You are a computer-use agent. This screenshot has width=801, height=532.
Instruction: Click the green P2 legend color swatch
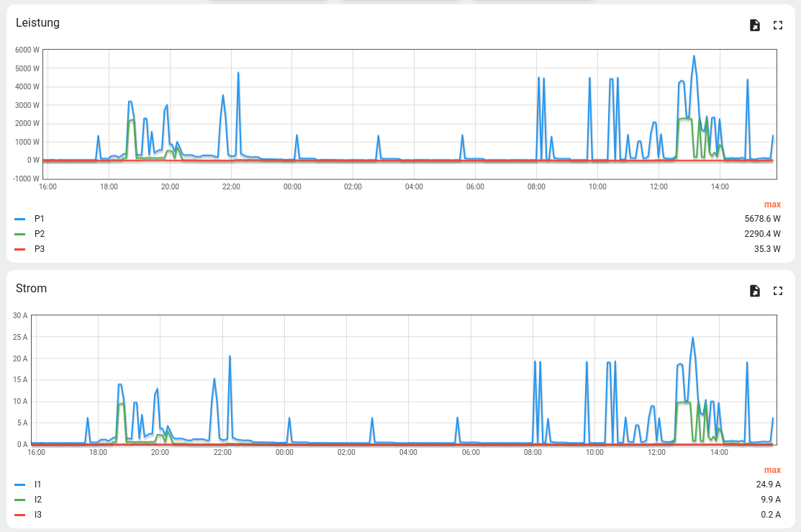20,234
